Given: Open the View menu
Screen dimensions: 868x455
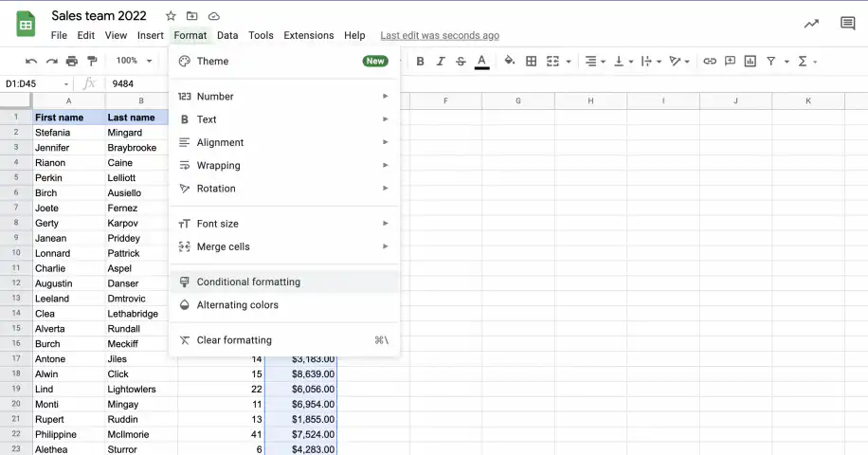Looking at the screenshot, I should click(x=116, y=35).
